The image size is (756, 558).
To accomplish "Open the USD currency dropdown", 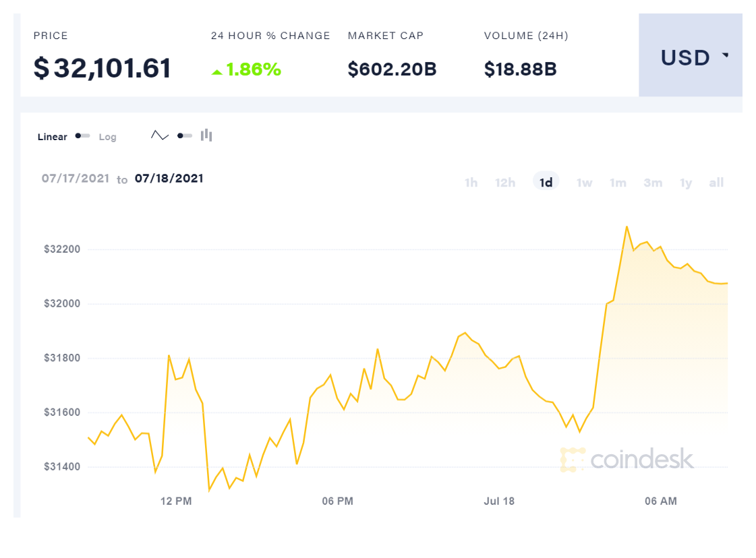I will point(690,58).
